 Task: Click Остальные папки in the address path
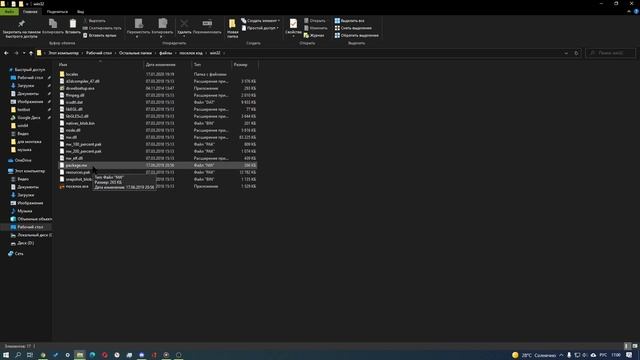[135, 53]
